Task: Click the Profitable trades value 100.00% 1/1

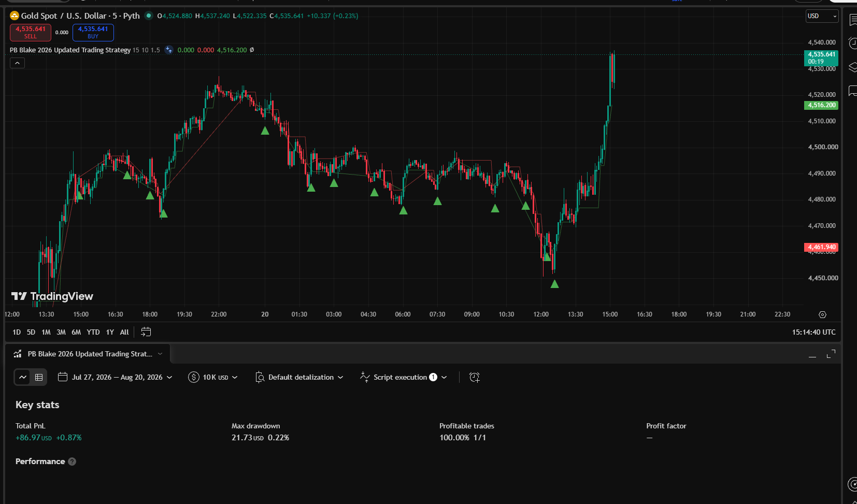Action: click(x=463, y=438)
